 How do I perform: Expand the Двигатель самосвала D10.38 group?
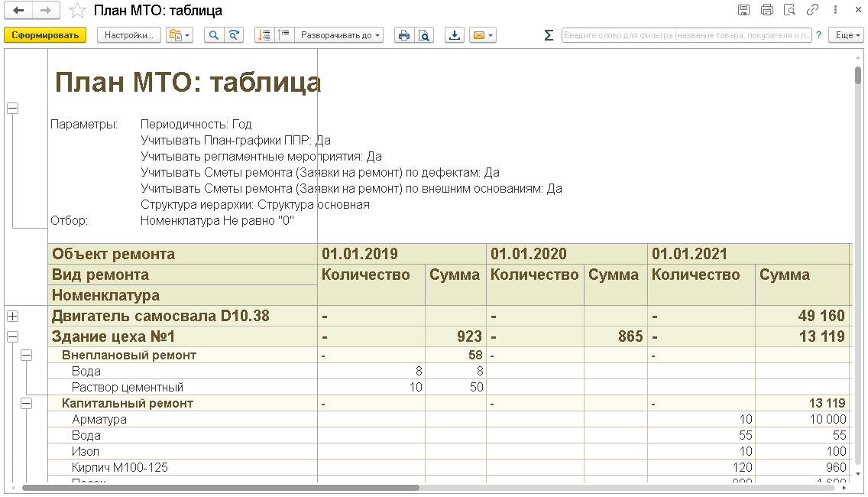13,316
